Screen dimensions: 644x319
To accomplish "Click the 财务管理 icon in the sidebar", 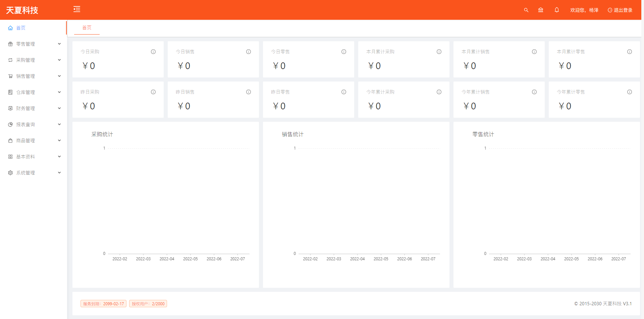I will point(10,108).
